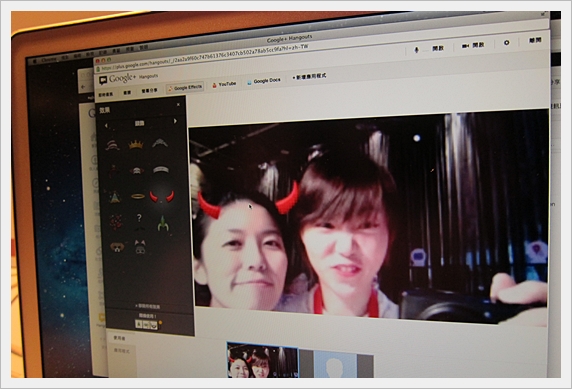Apply the party hat effect
Viewport: 572px width, 389px height.
[x=115, y=197]
